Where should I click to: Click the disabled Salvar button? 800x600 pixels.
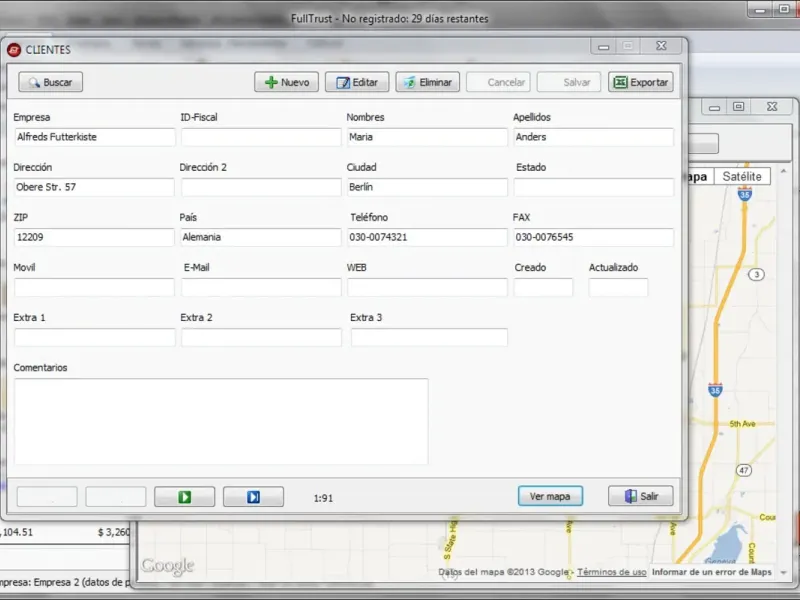point(569,82)
